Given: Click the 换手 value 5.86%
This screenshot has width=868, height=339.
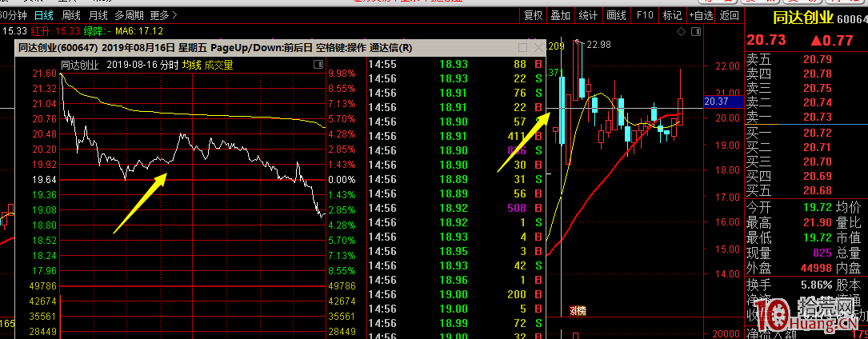Looking at the screenshot, I should pyautogui.click(x=816, y=286).
